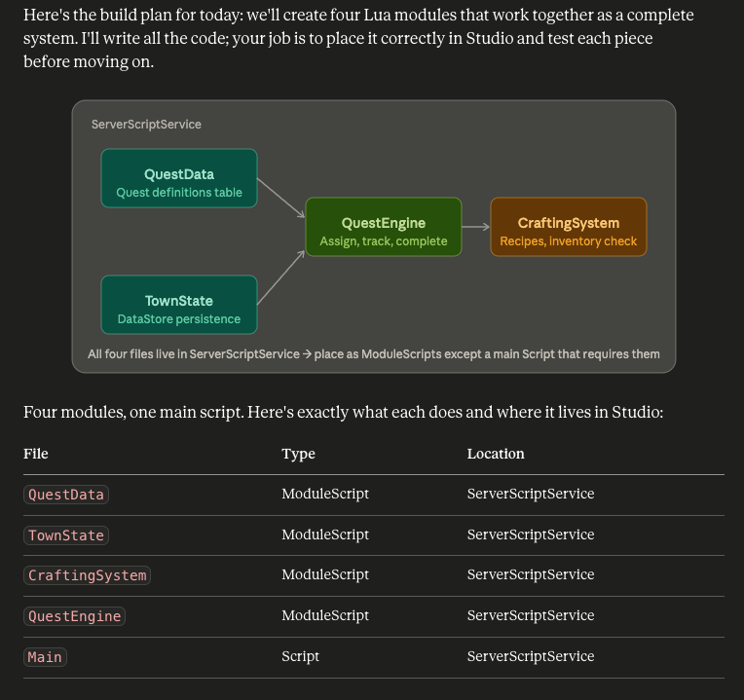The height and width of the screenshot is (700, 744).
Task: Click the 'DataStore persistence' subtitle
Action: coord(179,319)
